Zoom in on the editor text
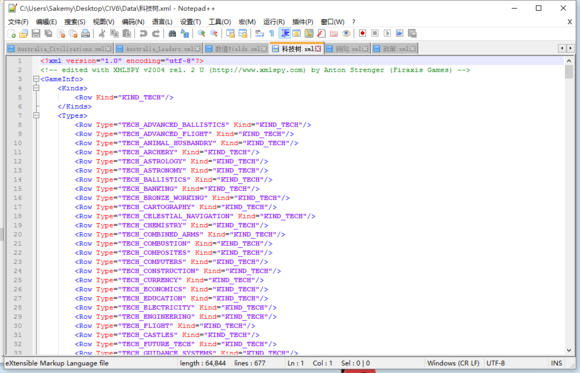Image resolution: width=580 pixels, height=373 pixels. [201, 34]
